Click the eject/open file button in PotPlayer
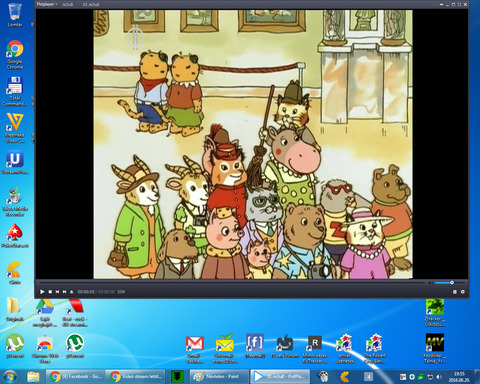480x384 pixels. (x=71, y=292)
